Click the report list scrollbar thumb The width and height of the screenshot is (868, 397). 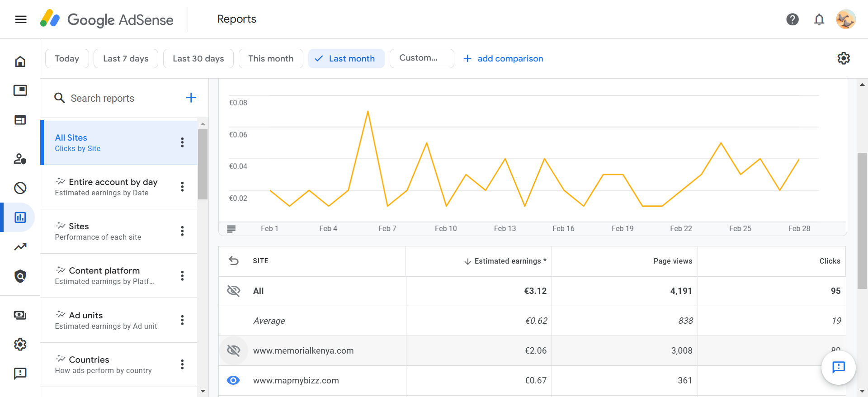pos(203,164)
